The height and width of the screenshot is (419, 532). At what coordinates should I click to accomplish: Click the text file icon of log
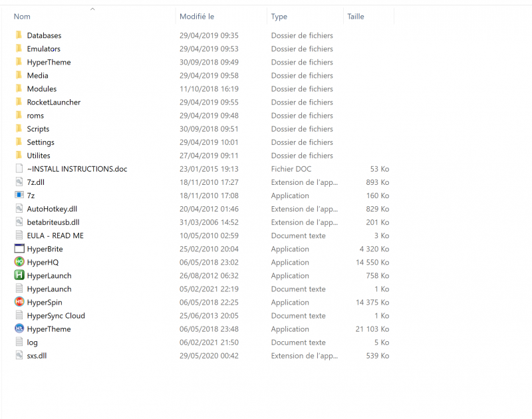tap(19, 342)
